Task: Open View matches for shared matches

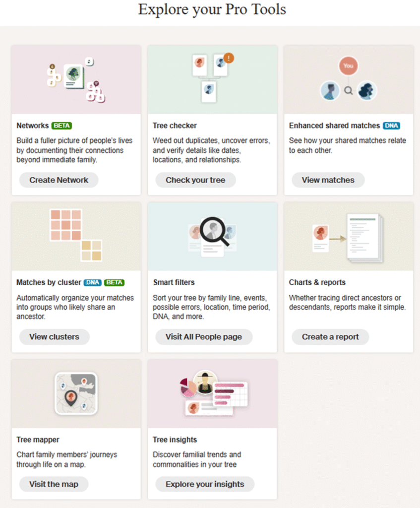Action: (328, 180)
